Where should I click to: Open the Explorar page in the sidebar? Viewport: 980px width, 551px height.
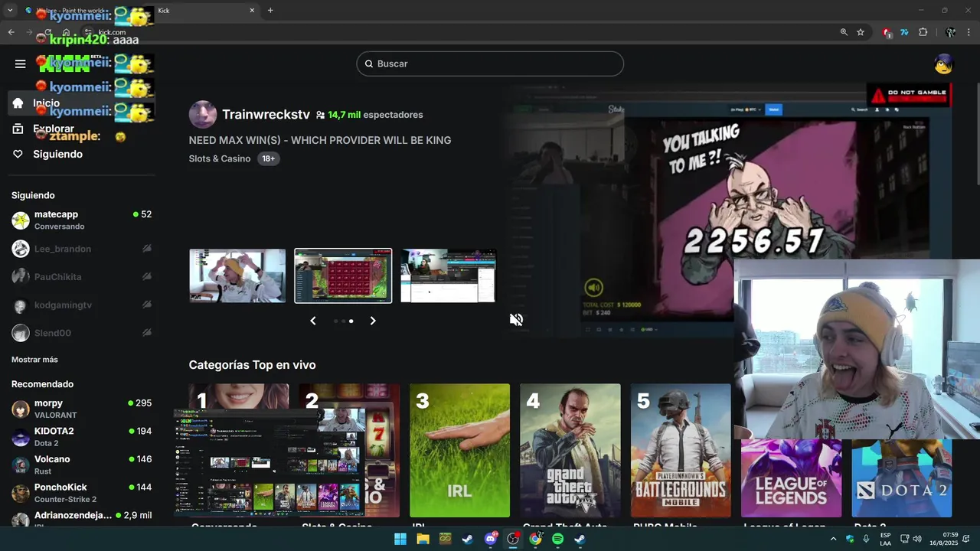coord(80,129)
